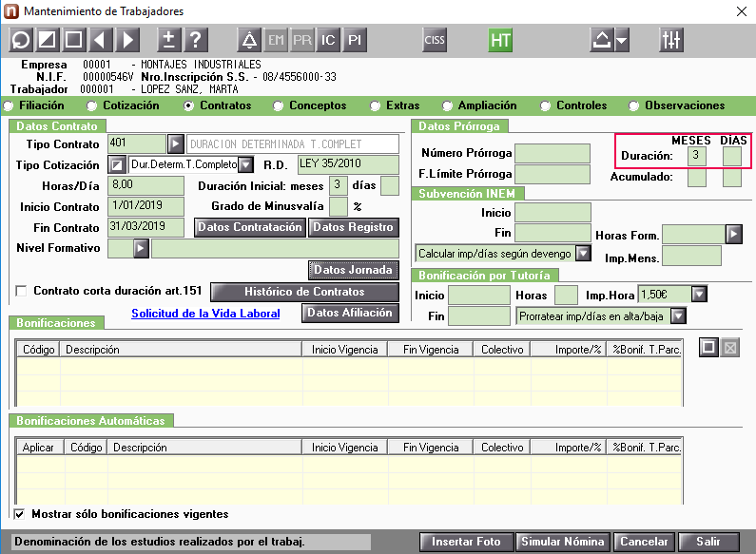Click the PI toolbar icon
The width and height of the screenshot is (756, 554).
(x=355, y=40)
